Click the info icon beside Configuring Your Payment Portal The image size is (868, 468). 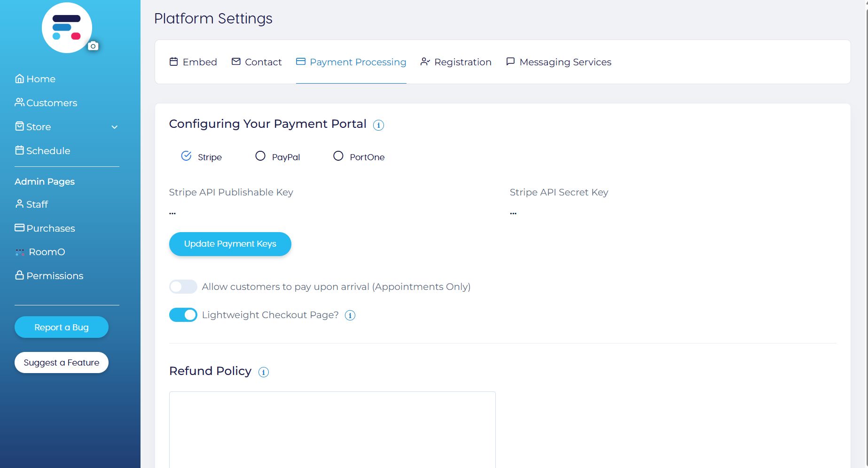tap(378, 125)
